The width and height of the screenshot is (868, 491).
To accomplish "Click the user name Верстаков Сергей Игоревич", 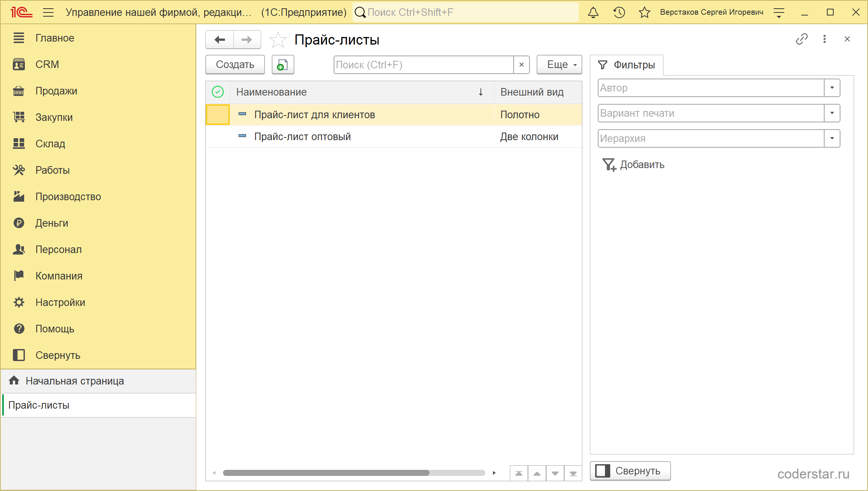I will (x=711, y=12).
